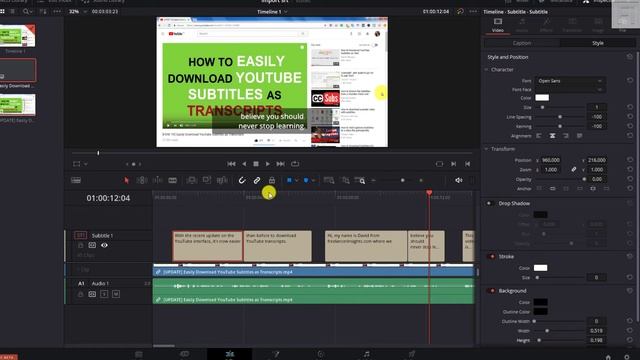Jump to last frame transport button
Image resolution: width=640 pixels, height=360 pixels.
click(x=280, y=164)
